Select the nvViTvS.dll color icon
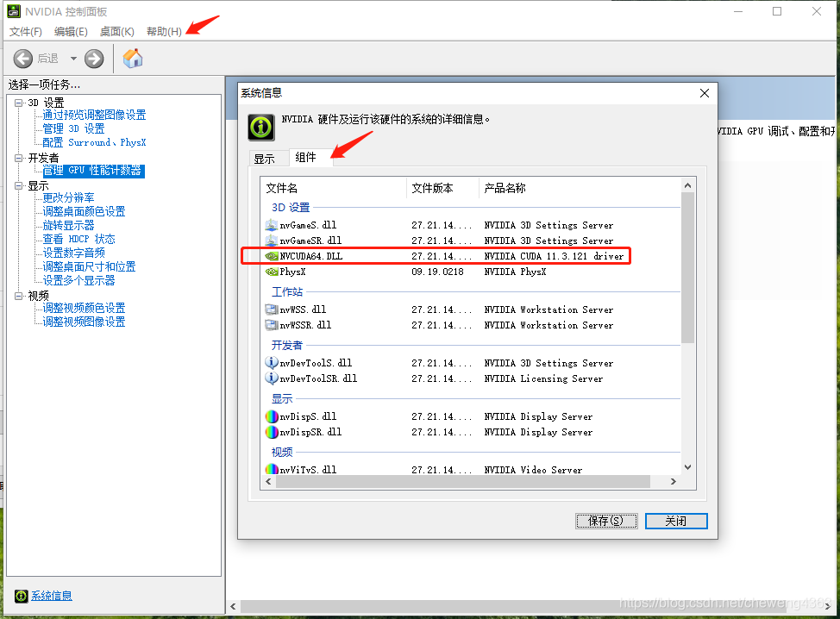Viewport: 840px width, 619px height. (x=272, y=469)
